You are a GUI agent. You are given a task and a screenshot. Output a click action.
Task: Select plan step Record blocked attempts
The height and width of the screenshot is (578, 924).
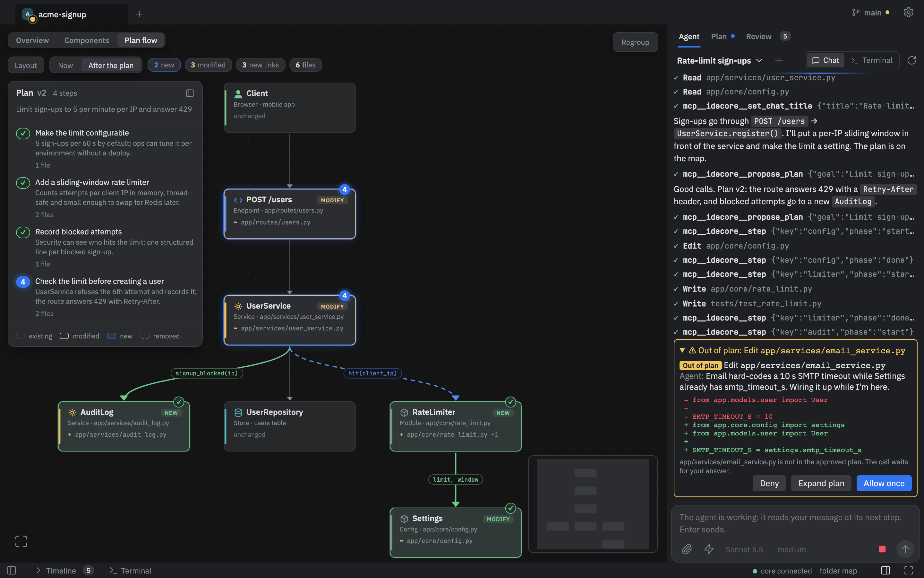pyautogui.click(x=105, y=247)
